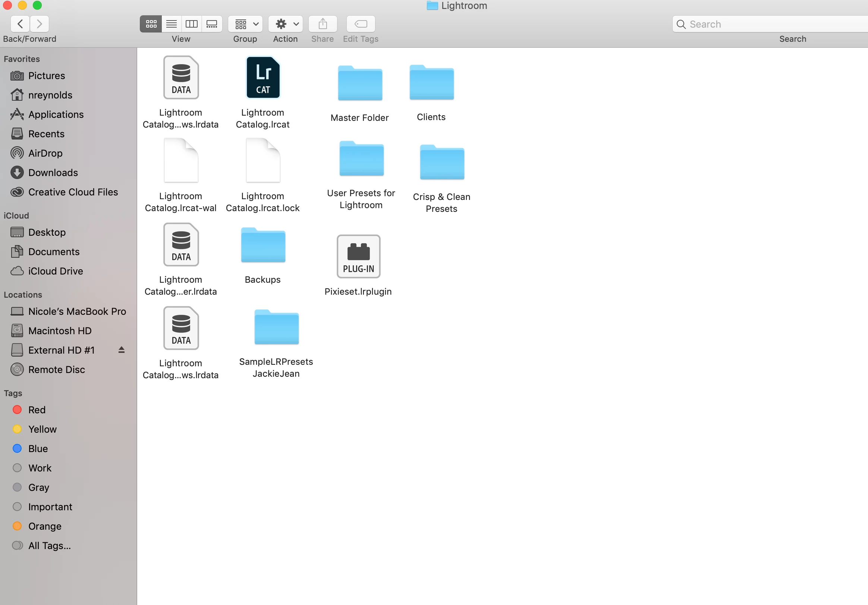
Task: Select the Pixieset.lrplugin plug-in icon
Action: click(x=358, y=256)
